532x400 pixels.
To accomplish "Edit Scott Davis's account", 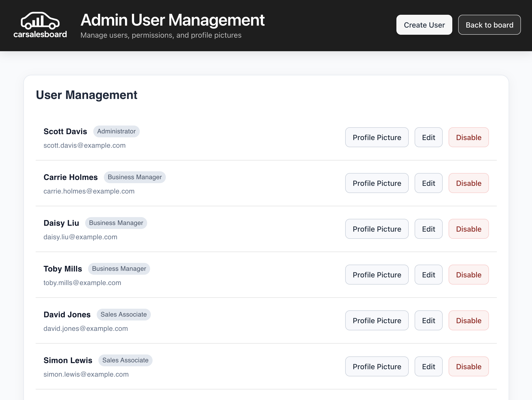I will click(428, 137).
